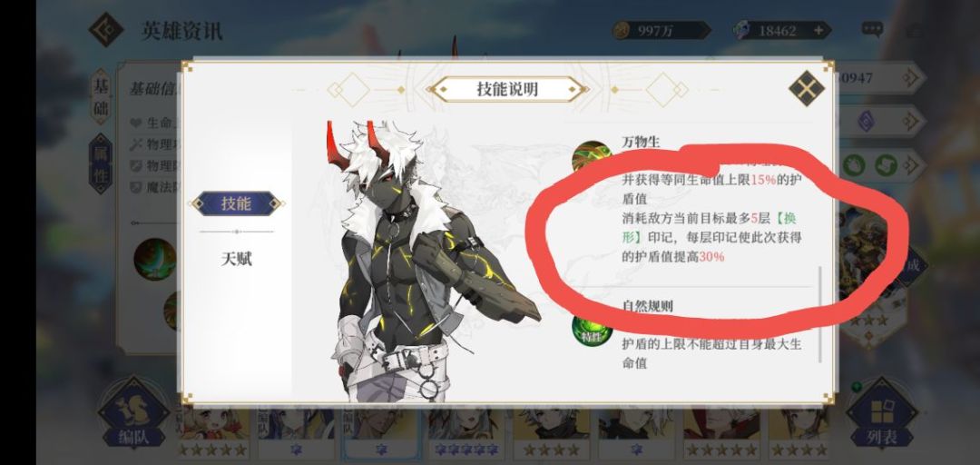Expand the arrow next to ID number
Screen dimensions: 980x465
tap(913, 78)
